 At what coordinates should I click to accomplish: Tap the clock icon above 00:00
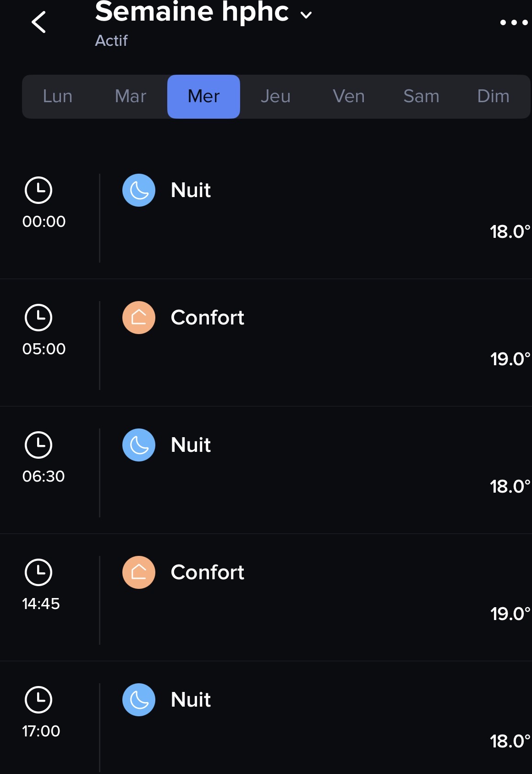coord(38,190)
